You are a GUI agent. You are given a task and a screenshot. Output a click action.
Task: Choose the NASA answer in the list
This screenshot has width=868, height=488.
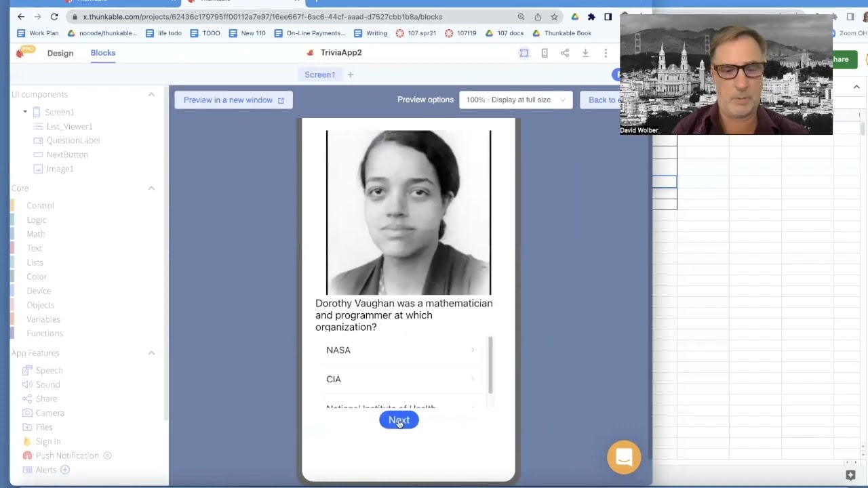tap(400, 350)
